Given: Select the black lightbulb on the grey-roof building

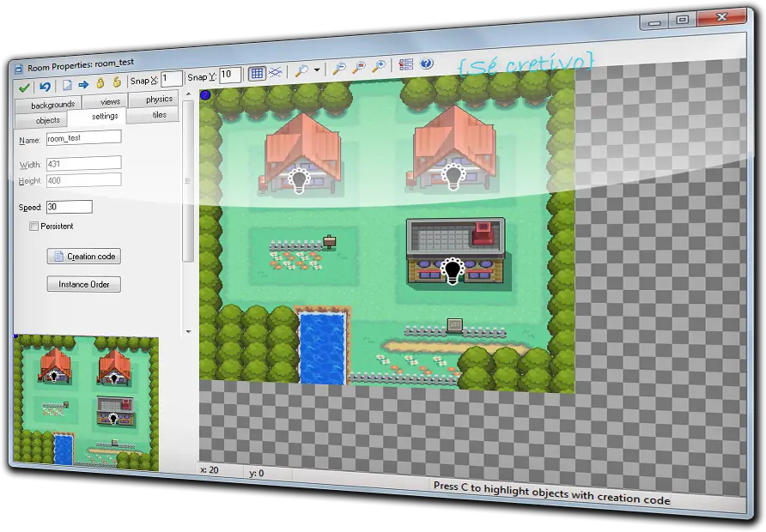Looking at the screenshot, I should coord(453,271).
